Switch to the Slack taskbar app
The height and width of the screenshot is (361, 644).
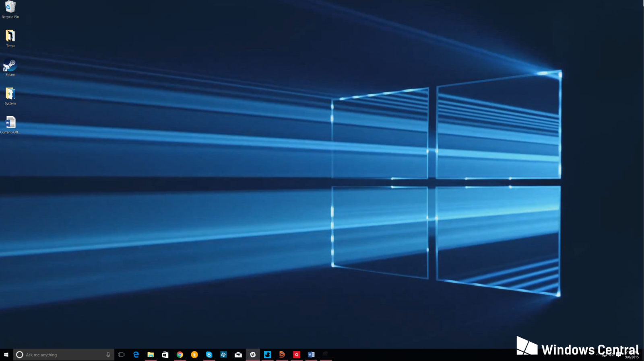click(253, 355)
